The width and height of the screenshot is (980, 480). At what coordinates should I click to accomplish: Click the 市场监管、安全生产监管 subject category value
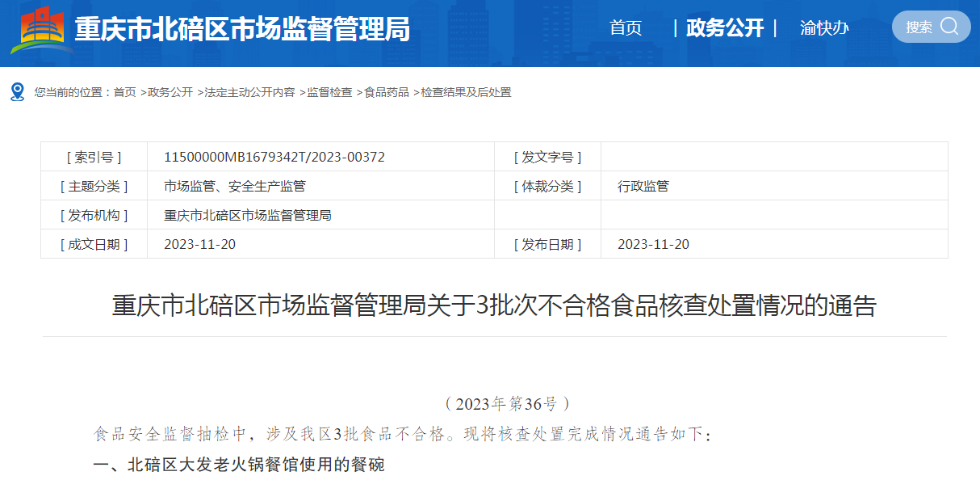click(x=234, y=186)
